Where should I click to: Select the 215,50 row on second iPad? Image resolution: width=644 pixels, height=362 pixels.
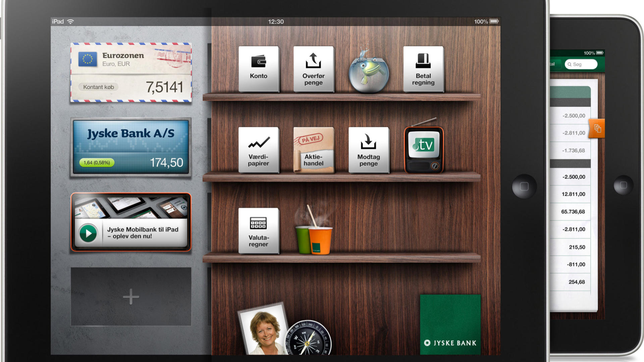(x=570, y=247)
